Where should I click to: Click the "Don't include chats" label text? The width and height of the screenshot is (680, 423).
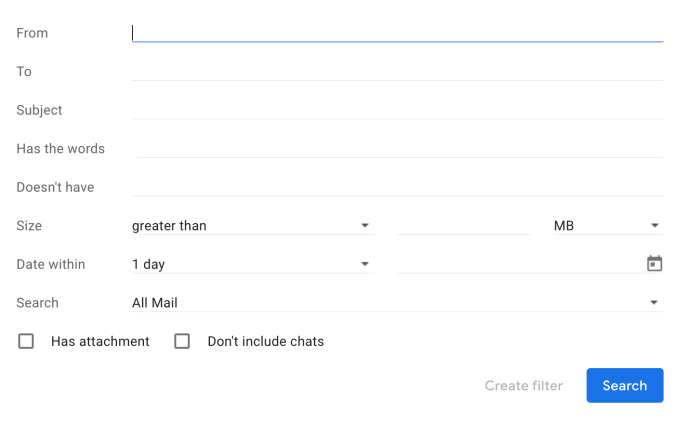tap(265, 341)
